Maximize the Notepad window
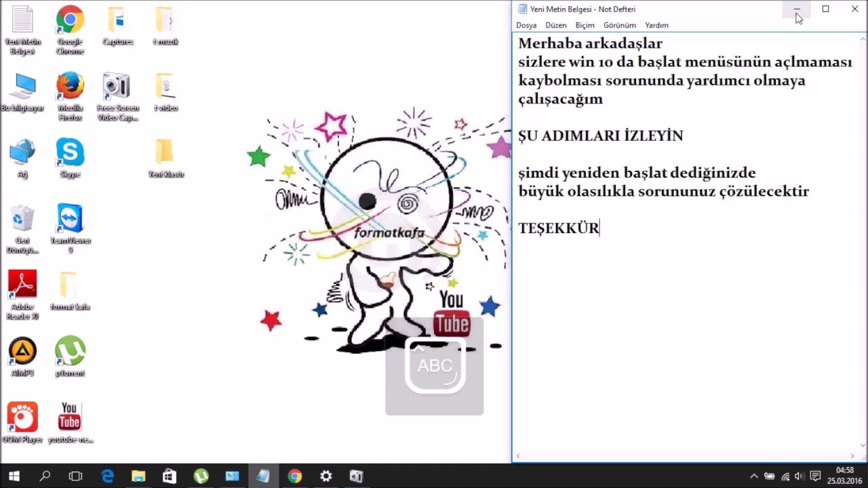This screenshot has width=868, height=488. click(x=825, y=9)
